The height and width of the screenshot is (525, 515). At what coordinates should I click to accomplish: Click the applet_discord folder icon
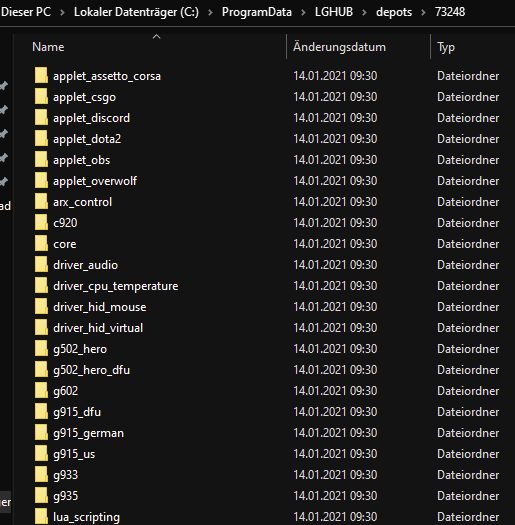(41, 118)
